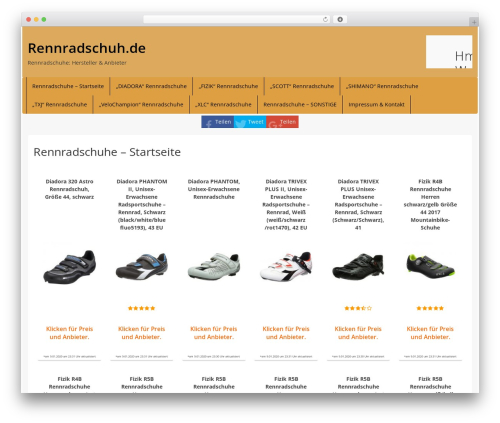Screen dimensions: 500x423
Task: Open a new tab with plus button
Action: [x=474, y=22]
